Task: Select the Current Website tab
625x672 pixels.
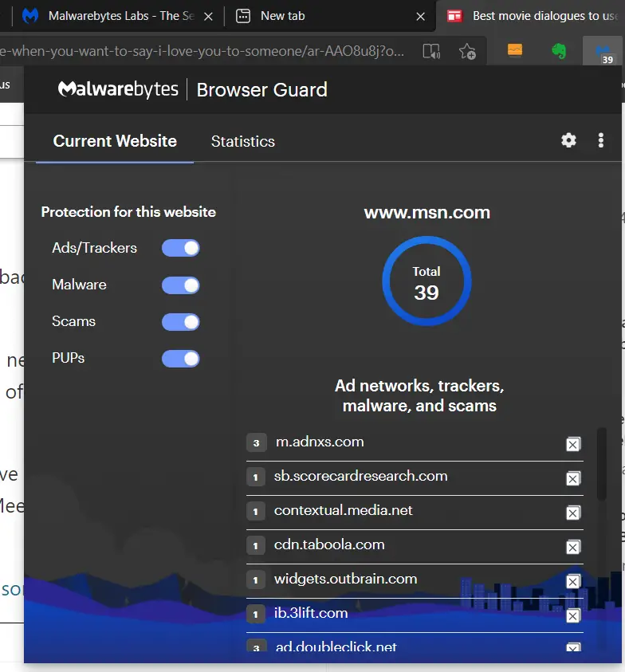Action: (115, 141)
